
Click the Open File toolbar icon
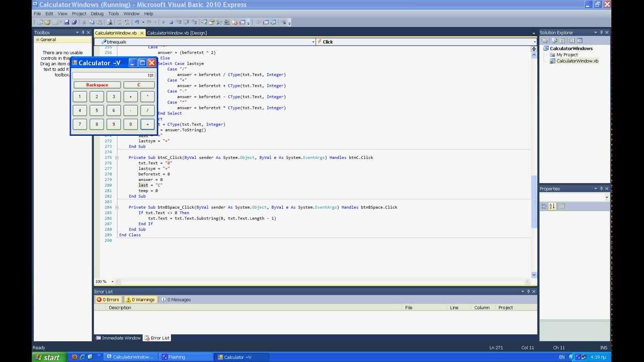pyautogui.click(x=47, y=22)
